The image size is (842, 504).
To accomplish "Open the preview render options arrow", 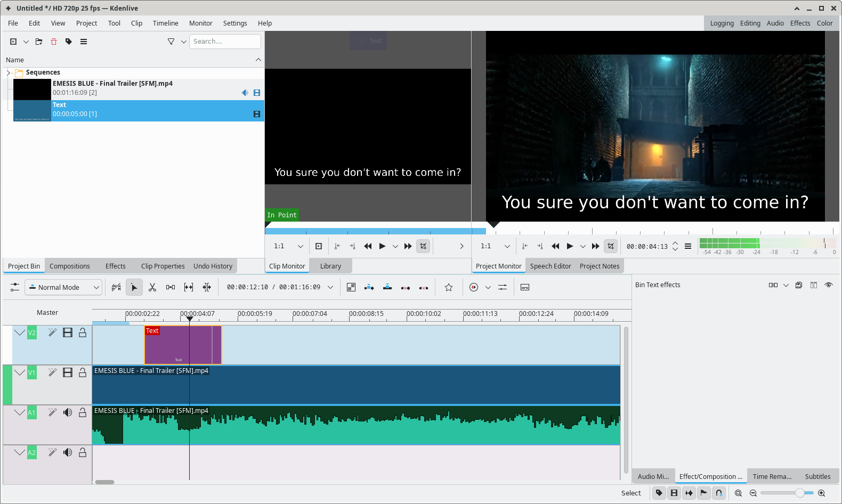I will [x=488, y=287].
